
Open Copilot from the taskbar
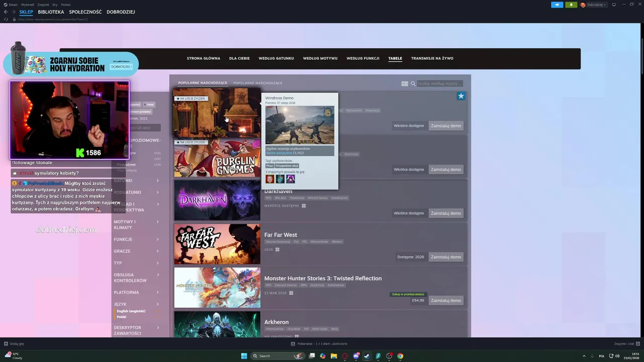coord(323,356)
